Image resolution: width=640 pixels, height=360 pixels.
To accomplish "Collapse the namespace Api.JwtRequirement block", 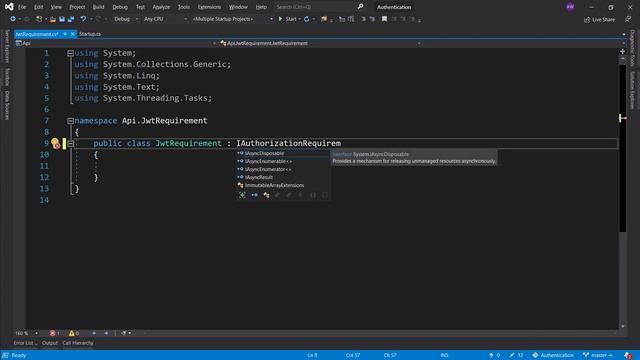I will tap(70, 121).
